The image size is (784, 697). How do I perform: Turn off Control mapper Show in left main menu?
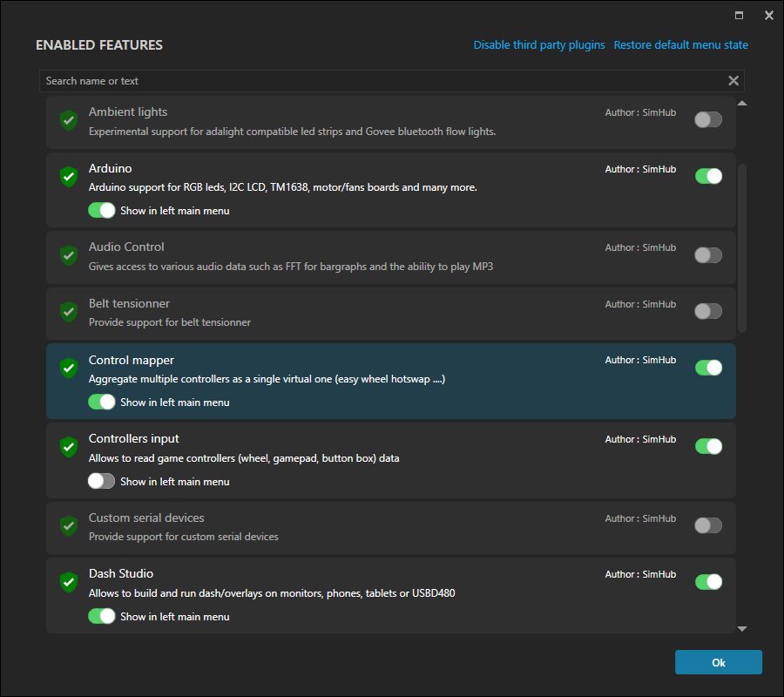point(102,402)
